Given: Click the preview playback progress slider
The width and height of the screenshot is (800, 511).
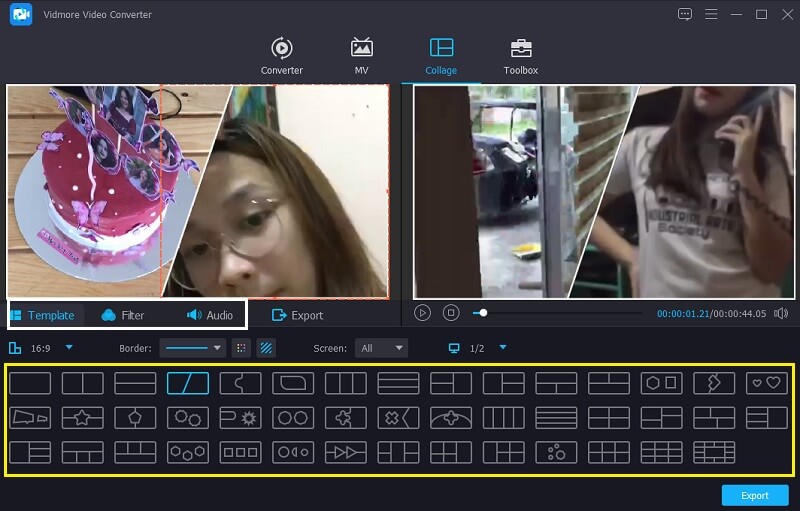Looking at the screenshot, I should (560, 313).
